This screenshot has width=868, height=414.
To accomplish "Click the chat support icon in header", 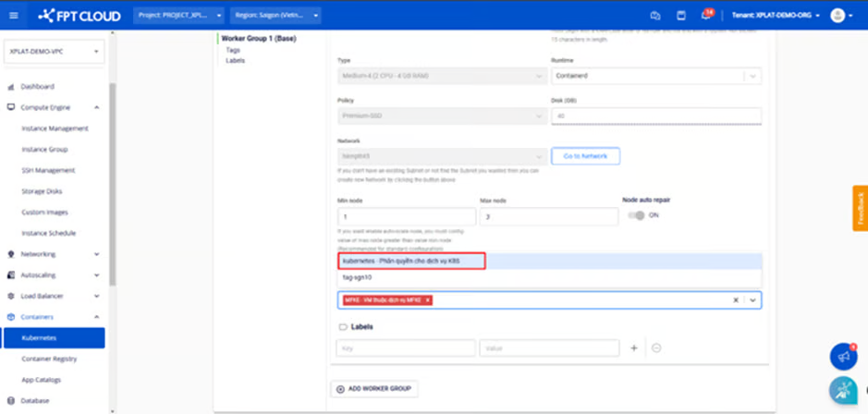I will (x=655, y=16).
